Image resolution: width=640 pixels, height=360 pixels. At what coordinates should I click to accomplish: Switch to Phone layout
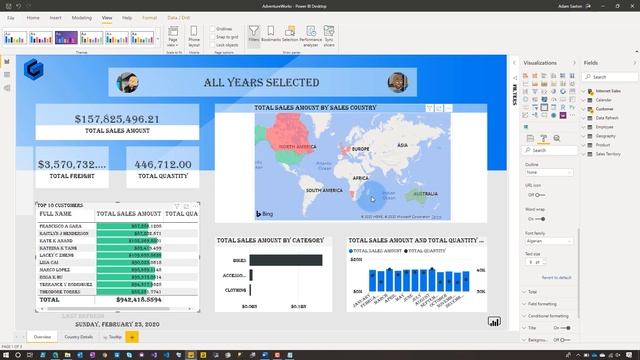click(x=194, y=36)
